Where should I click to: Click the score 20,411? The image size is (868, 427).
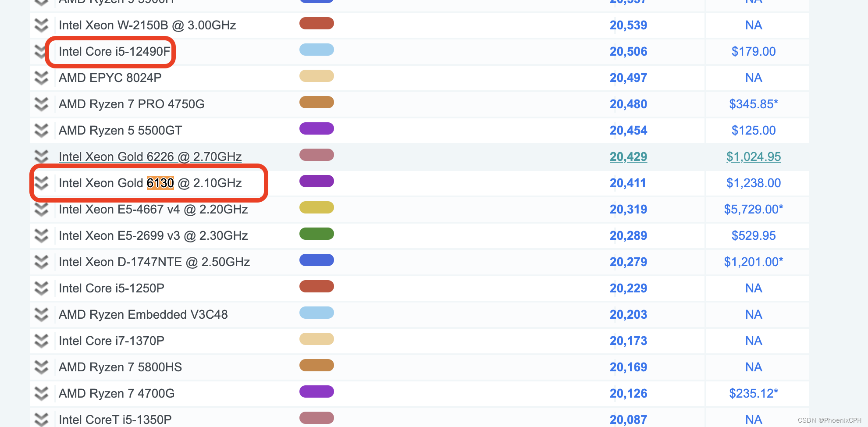pyautogui.click(x=628, y=183)
